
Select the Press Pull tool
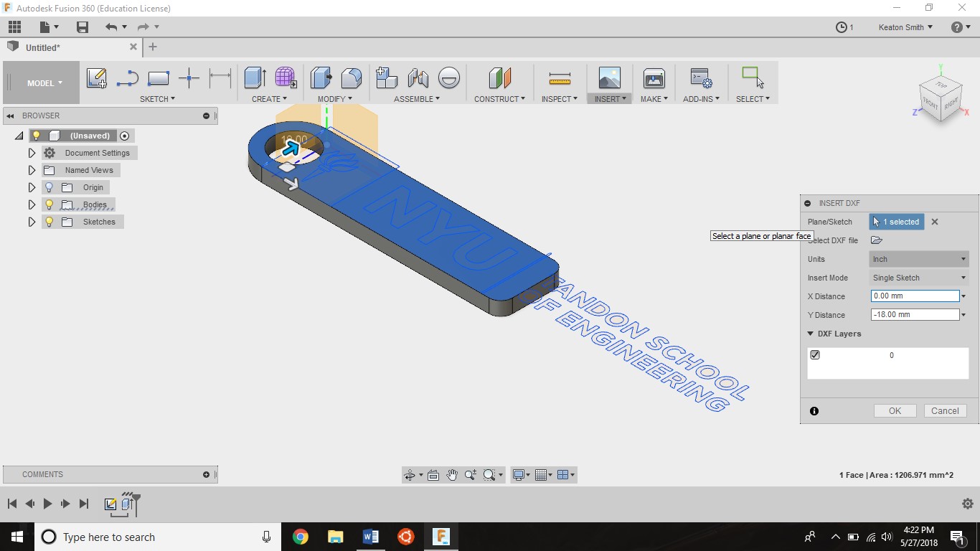click(321, 77)
